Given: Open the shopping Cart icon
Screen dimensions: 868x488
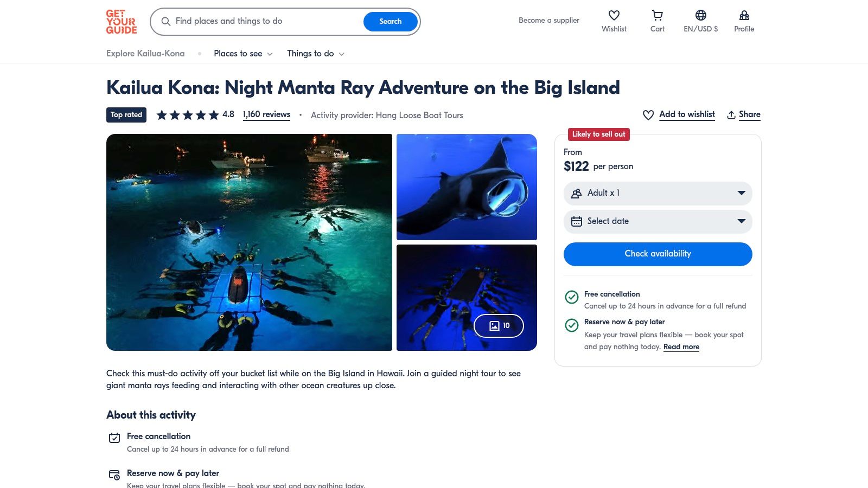Looking at the screenshot, I should [657, 15].
